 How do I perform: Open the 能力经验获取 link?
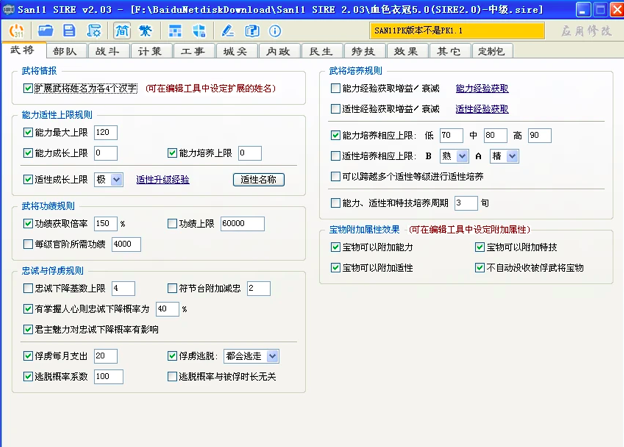[x=481, y=89]
